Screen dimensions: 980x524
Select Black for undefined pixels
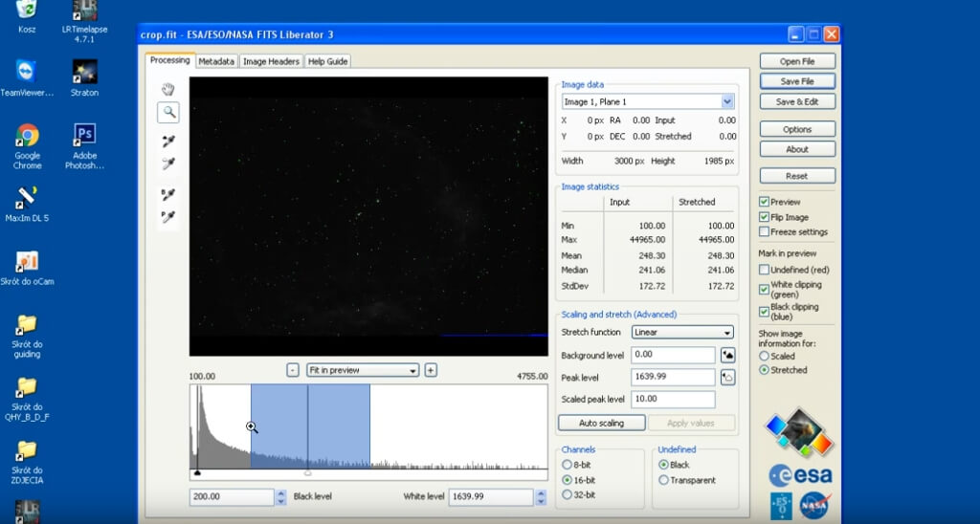[x=664, y=465]
